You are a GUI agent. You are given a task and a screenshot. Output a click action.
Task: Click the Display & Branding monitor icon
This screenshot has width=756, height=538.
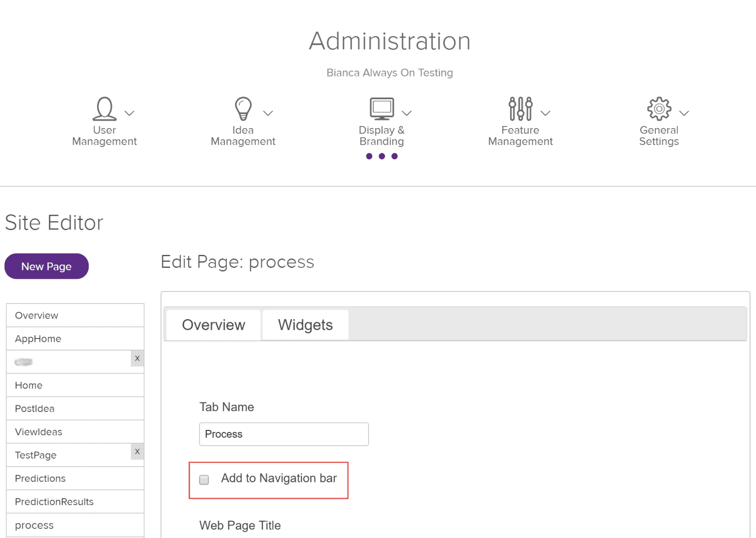coord(382,109)
